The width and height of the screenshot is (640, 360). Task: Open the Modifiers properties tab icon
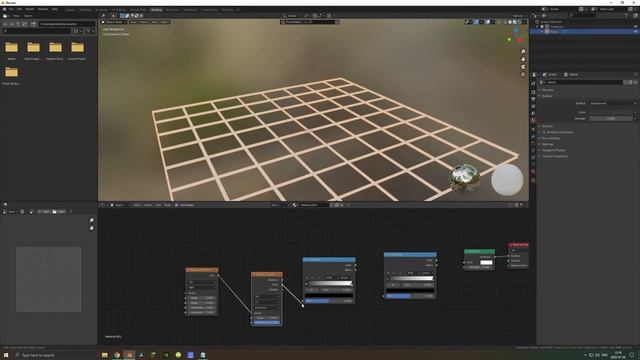point(533,136)
